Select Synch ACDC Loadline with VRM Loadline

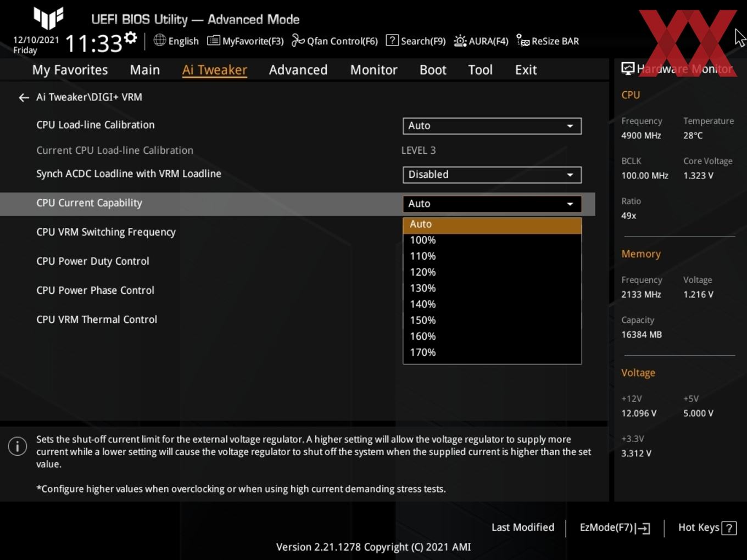coord(129,173)
